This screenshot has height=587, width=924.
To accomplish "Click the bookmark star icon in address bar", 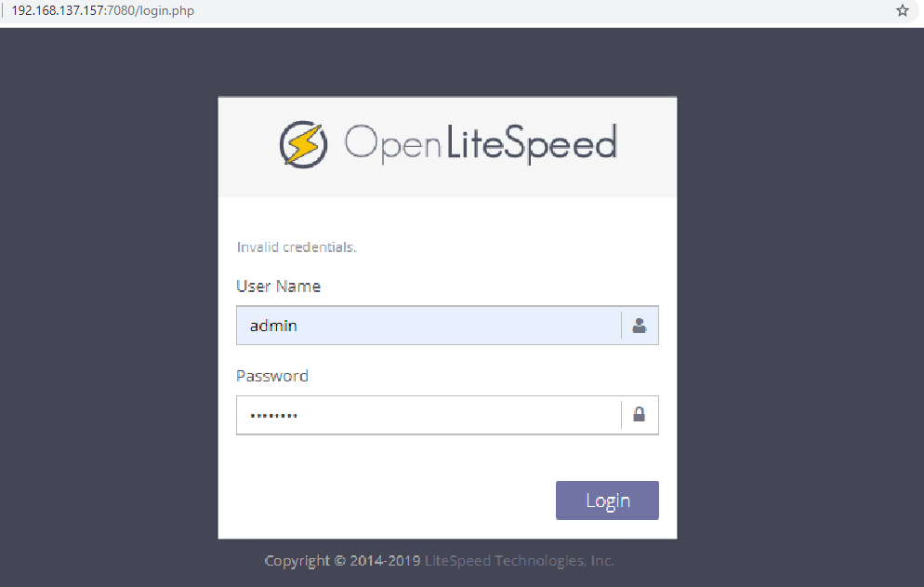I will coord(903,10).
